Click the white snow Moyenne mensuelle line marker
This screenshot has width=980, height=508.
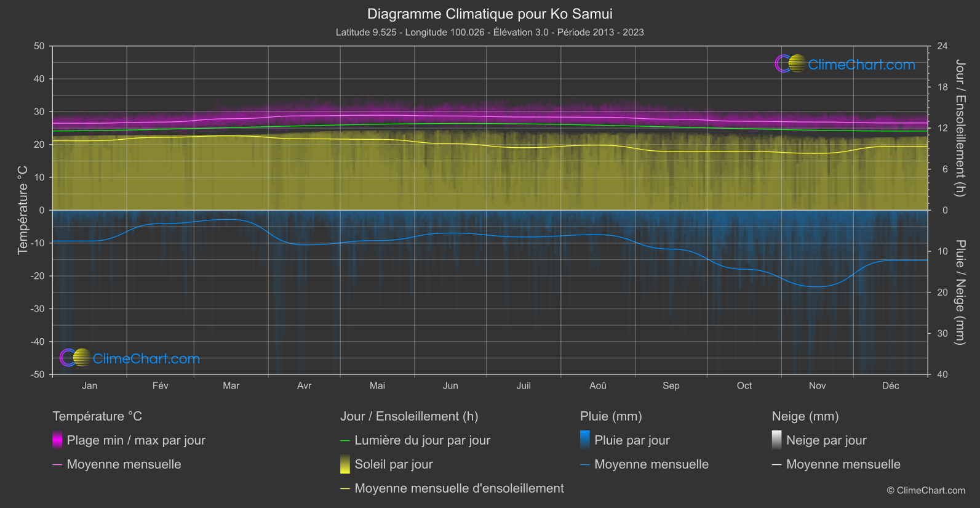(777, 464)
